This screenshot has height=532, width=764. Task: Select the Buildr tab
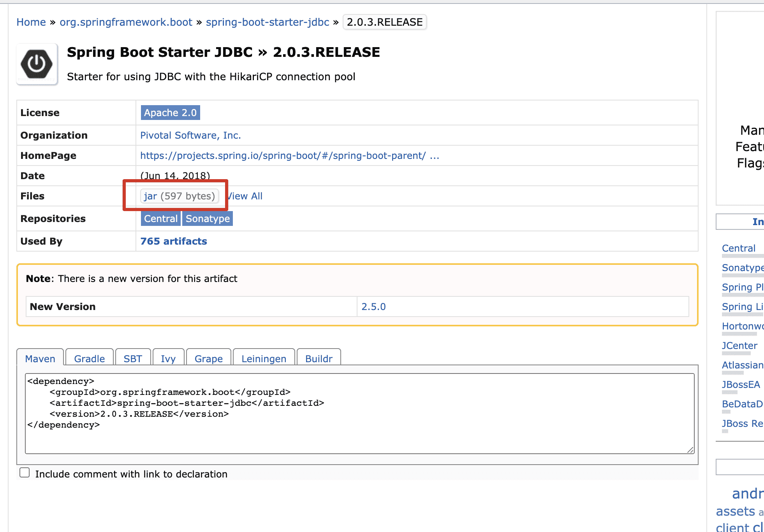319,358
